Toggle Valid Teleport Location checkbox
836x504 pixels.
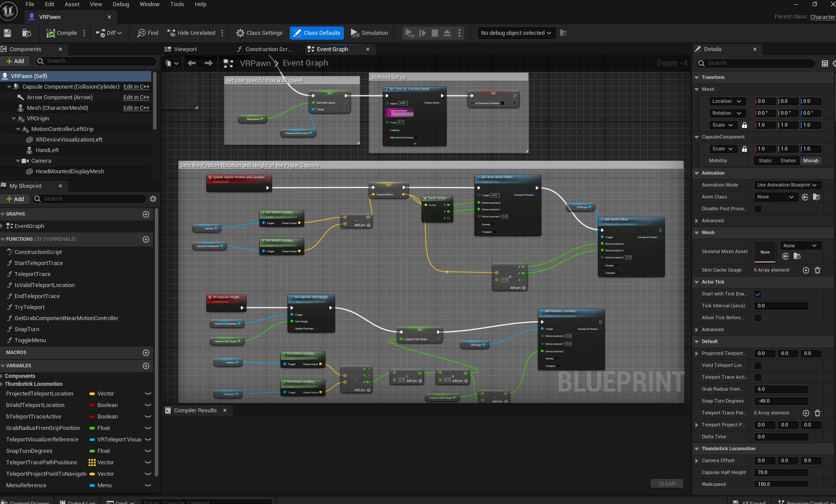tap(758, 366)
